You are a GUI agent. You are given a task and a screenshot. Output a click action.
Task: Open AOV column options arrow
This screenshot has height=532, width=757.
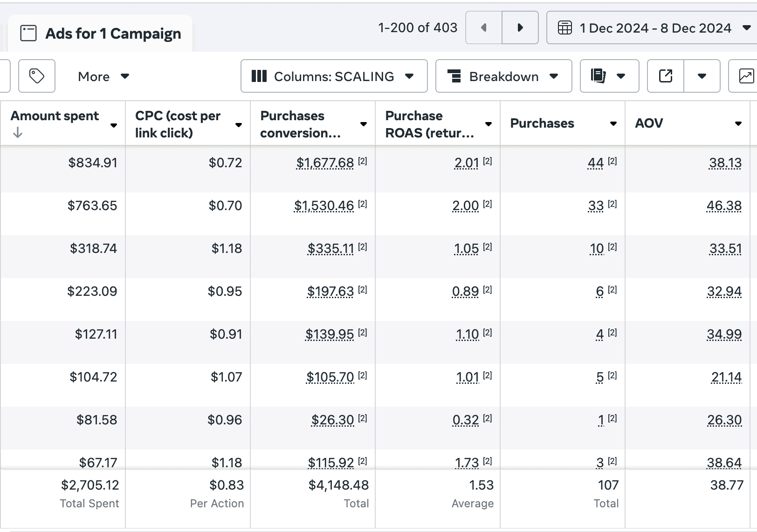(x=738, y=123)
